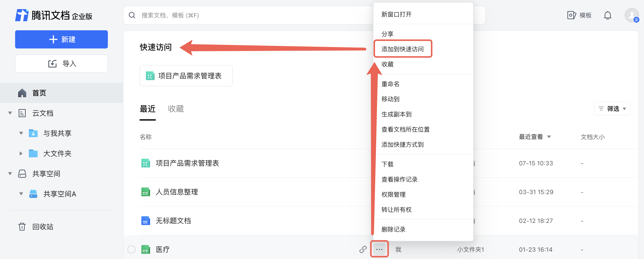
Task: Collapse the 云文档 tree section
Action: [10, 113]
